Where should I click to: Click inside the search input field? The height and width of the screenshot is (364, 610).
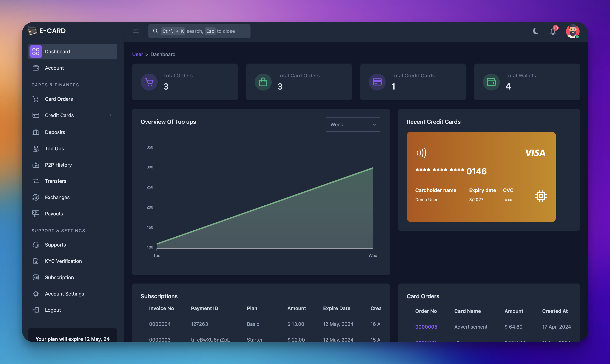click(x=216, y=31)
